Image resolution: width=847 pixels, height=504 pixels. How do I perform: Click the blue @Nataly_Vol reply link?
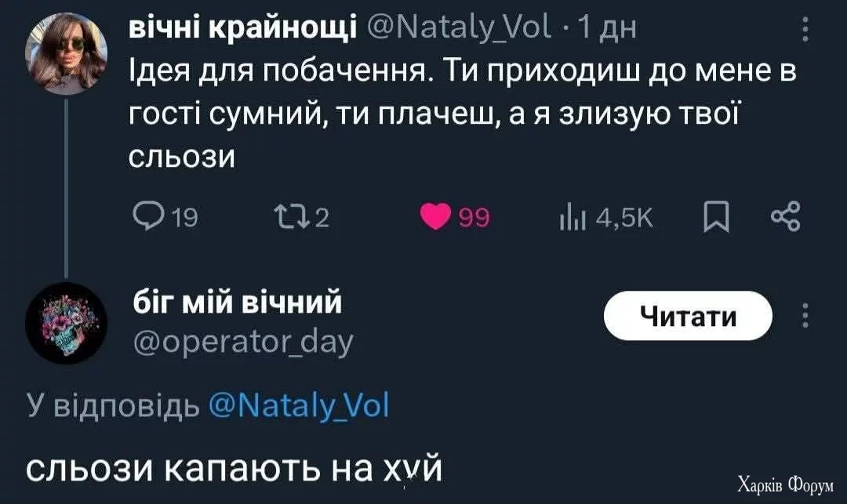[300, 407]
